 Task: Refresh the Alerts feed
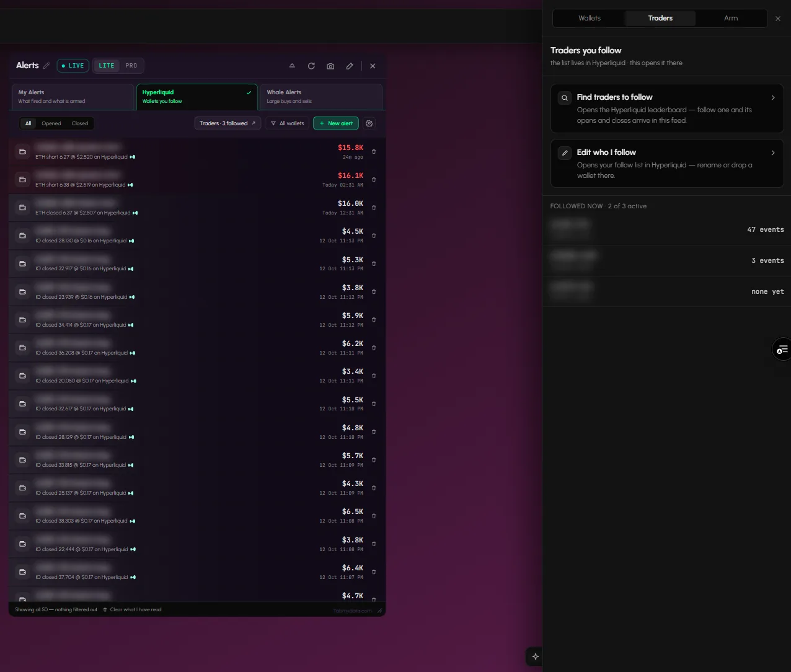(311, 66)
